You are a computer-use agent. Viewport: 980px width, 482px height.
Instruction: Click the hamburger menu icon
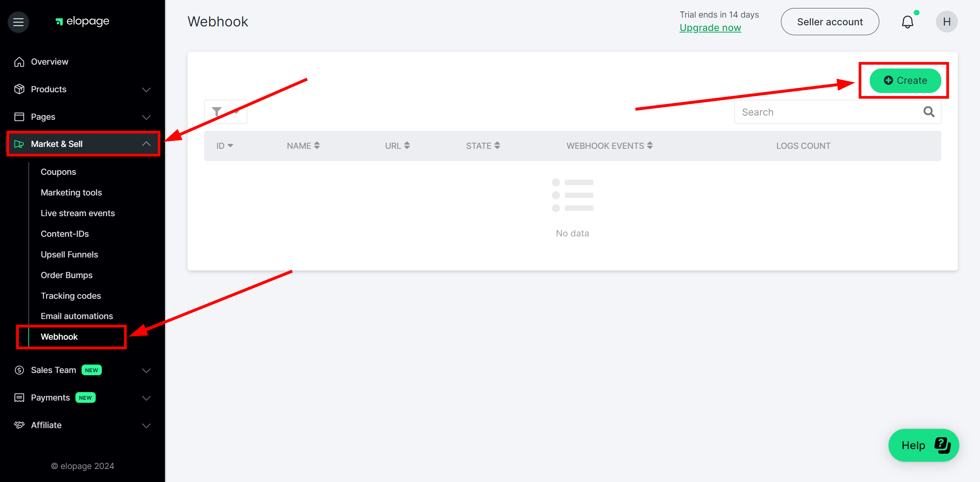18,21
